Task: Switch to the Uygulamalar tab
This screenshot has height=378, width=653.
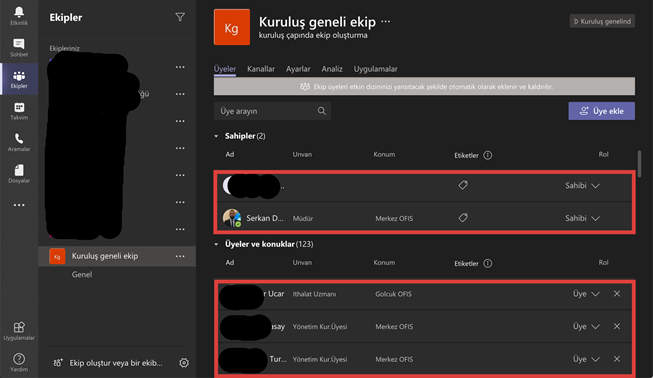Action: point(375,69)
